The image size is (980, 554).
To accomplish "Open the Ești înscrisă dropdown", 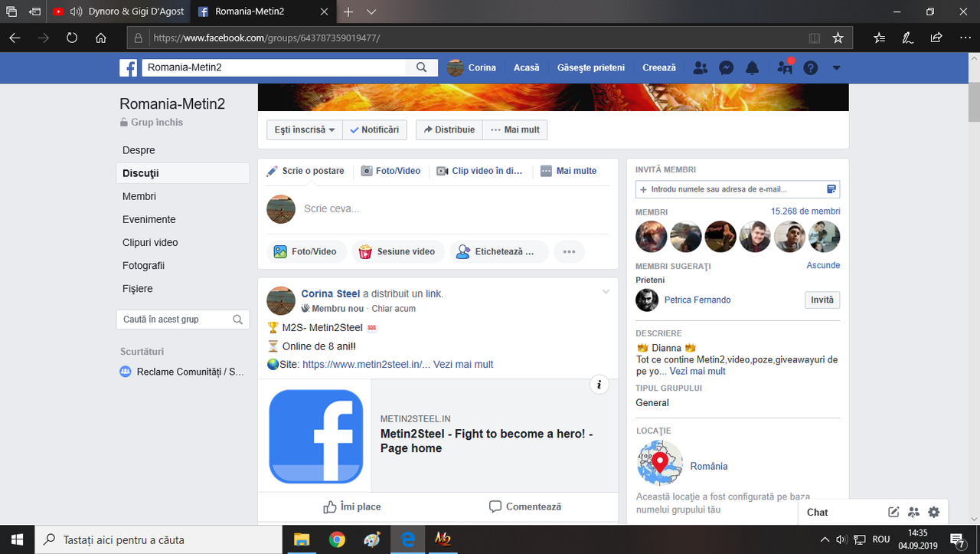I will tap(305, 129).
